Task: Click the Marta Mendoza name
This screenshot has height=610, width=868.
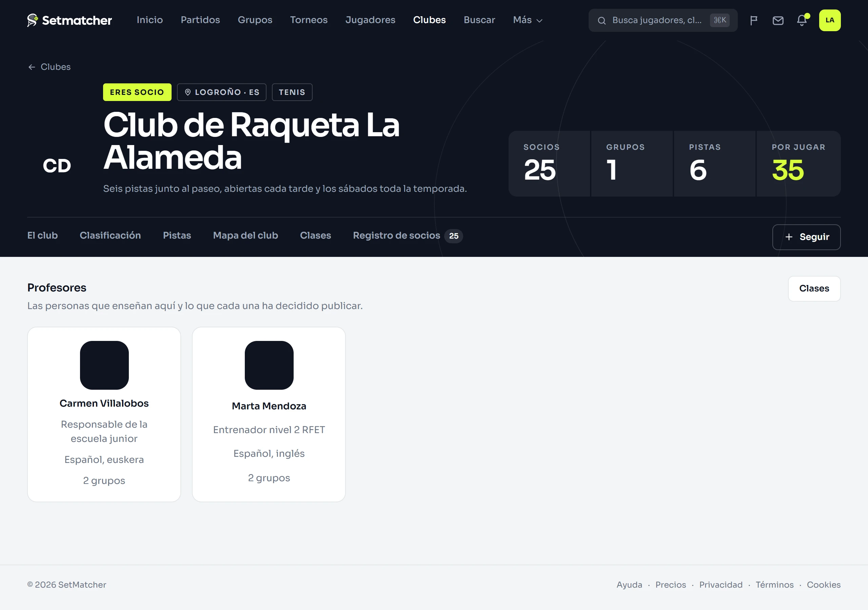Action: point(269,406)
